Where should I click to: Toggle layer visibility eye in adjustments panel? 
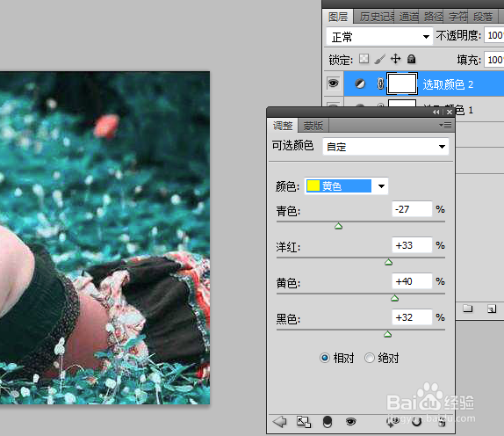click(x=350, y=422)
